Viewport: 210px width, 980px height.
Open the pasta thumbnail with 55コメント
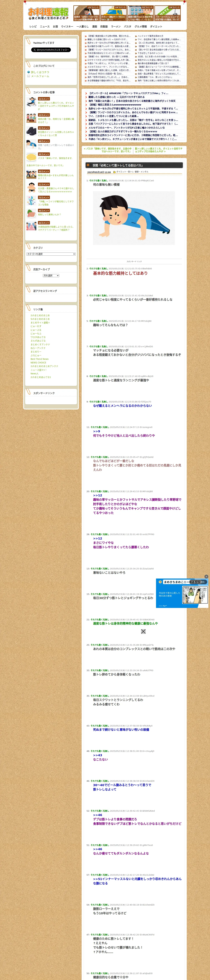point(32,157)
